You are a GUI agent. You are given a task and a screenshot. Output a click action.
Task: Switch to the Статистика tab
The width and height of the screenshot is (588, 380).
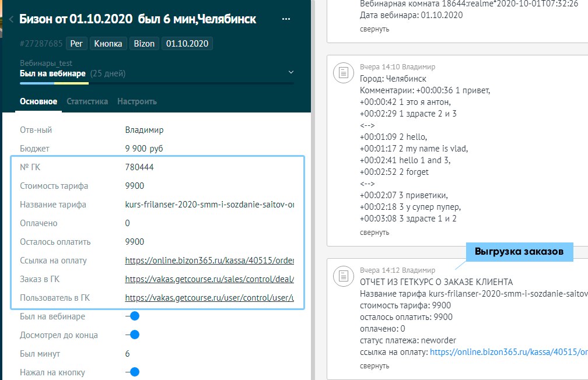[x=87, y=101]
